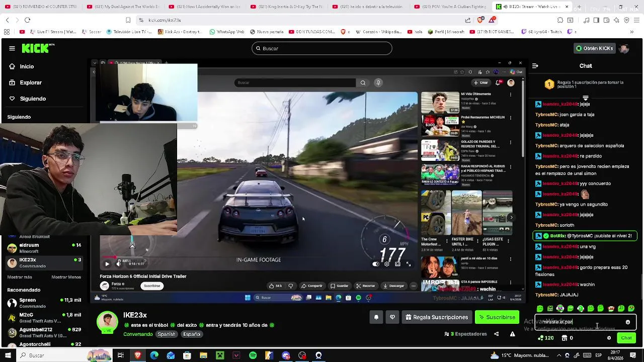Open Task View on the taskbar
The height and width of the screenshot is (362, 644).
121,355
